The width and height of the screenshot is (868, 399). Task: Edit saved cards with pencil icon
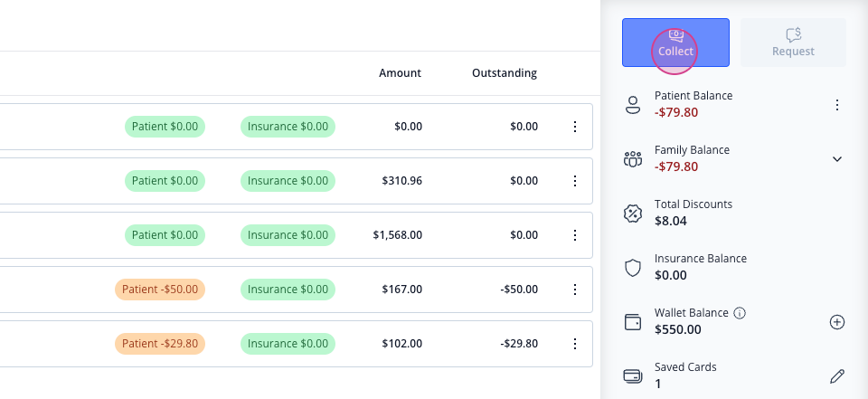837,376
